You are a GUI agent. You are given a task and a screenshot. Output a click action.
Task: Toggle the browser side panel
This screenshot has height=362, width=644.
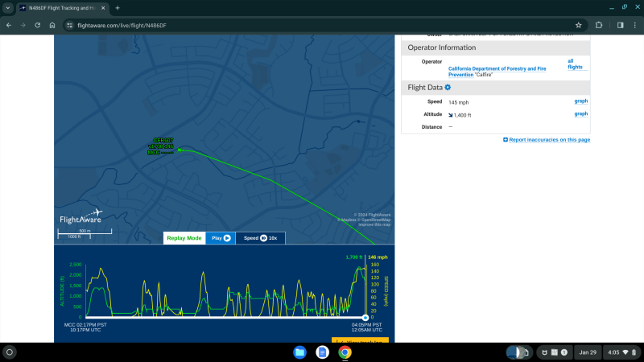pyautogui.click(x=620, y=25)
